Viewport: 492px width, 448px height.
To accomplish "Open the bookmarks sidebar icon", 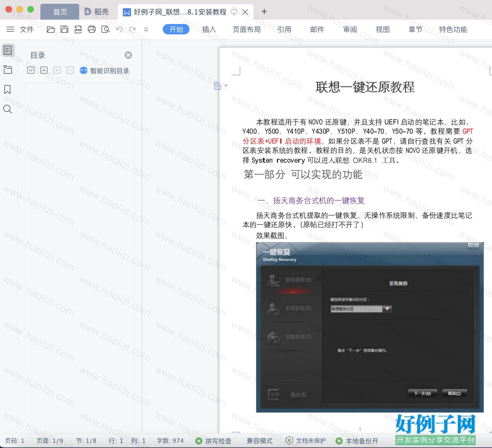I will [7, 89].
